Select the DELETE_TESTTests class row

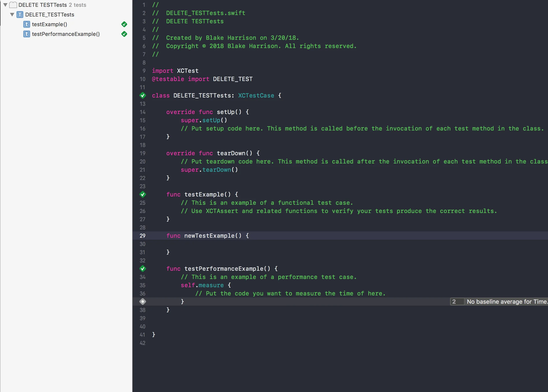tap(50, 15)
